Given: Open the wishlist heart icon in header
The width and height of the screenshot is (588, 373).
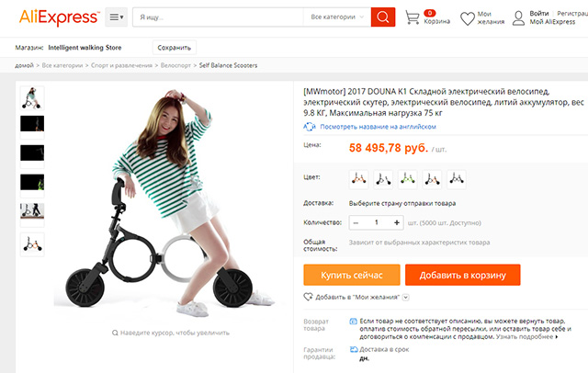Looking at the screenshot, I should [468, 18].
